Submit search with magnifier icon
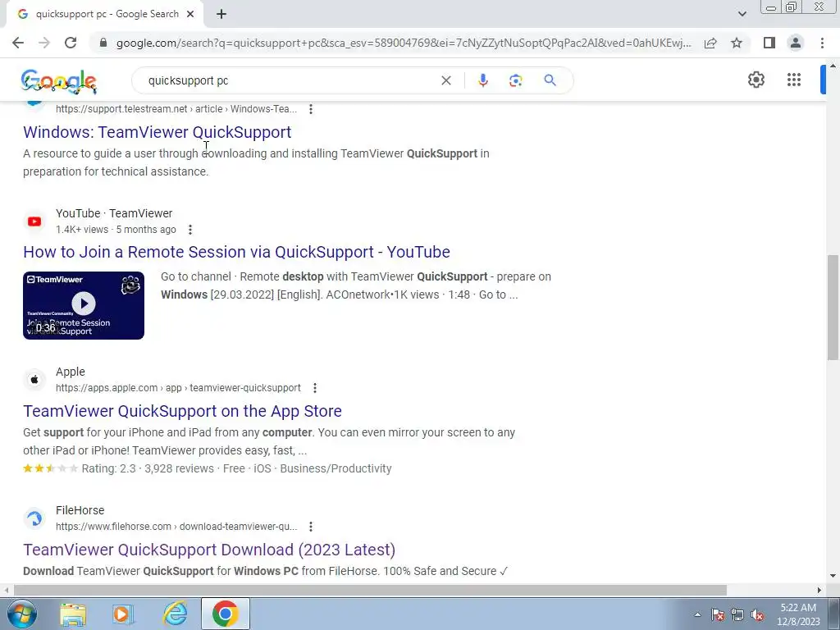840x630 pixels. coord(550,80)
